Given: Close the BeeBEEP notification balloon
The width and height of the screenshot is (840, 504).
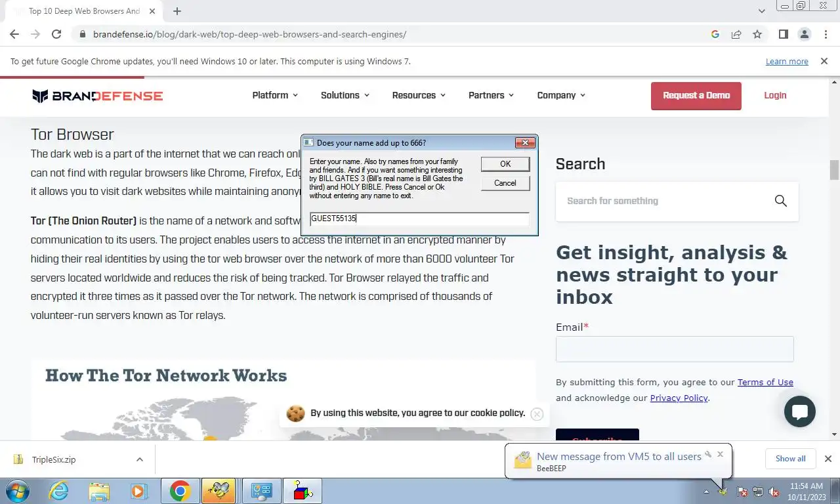Looking at the screenshot, I should click(720, 454).
